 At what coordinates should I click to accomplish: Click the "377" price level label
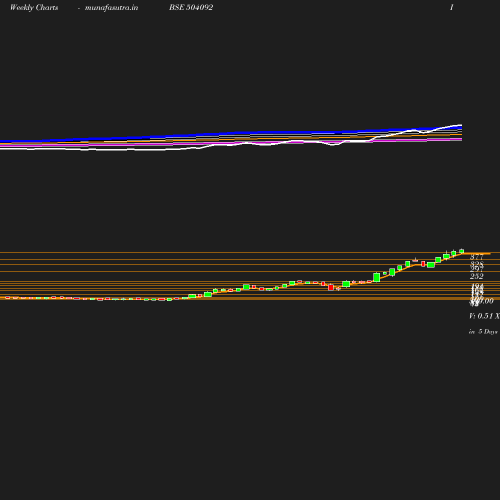(477, 257)
